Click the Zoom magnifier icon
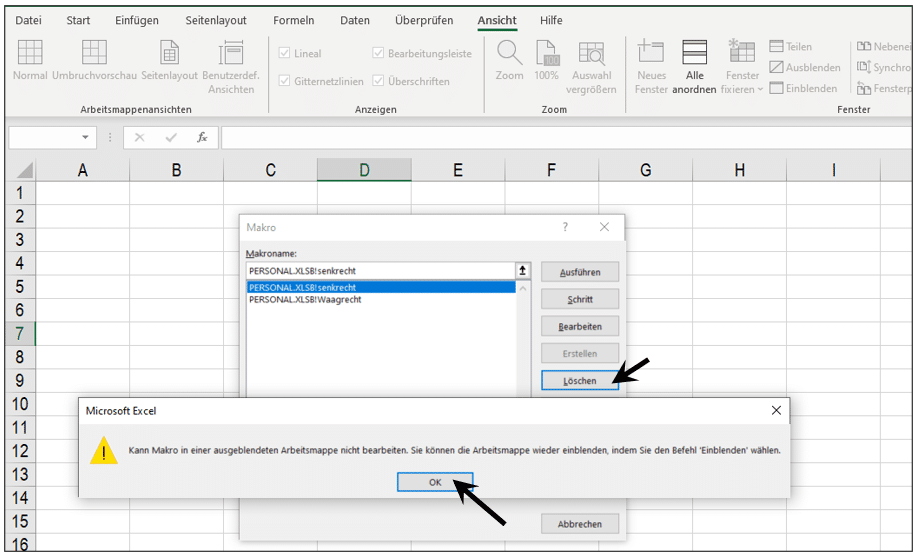Screen dimensions: 917x558 tap(509, 53)
